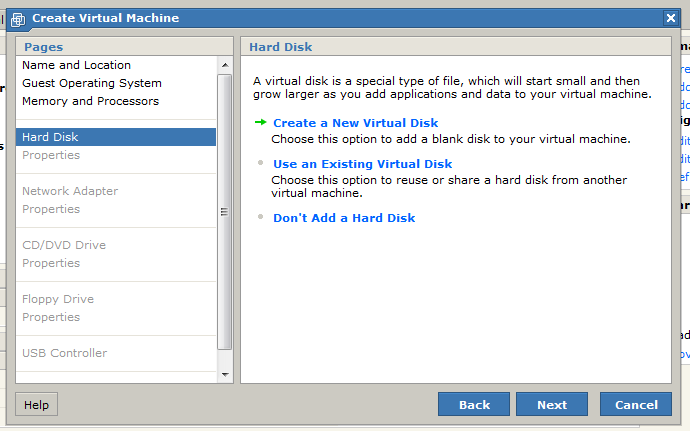Click the bullet beside Use an Existing Virtual Disk
Viewport: 690px width, 431px height.
click(261, 164)
